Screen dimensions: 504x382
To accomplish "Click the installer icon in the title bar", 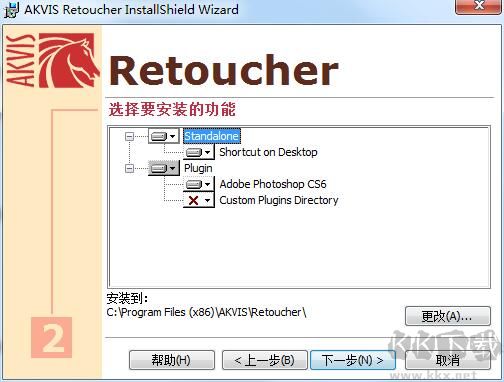I will coord(11,9).
